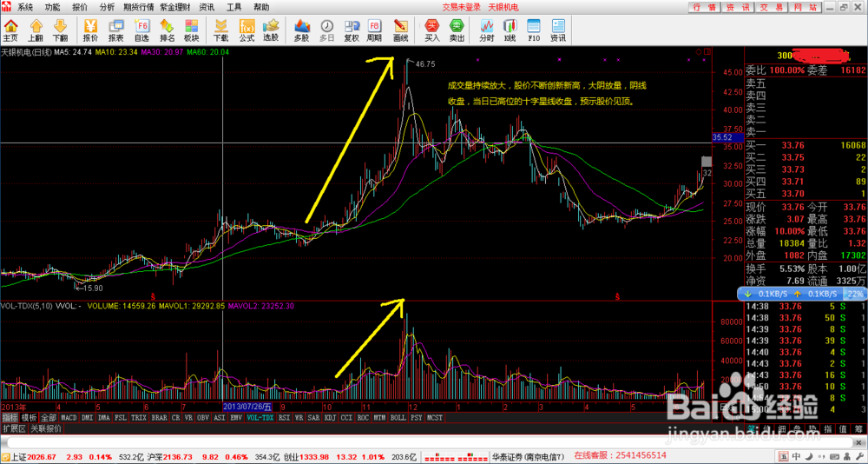Screen dimensions: 868x464
Task: Click the 交易 button at top right
Action: click(x=771, y=7)
